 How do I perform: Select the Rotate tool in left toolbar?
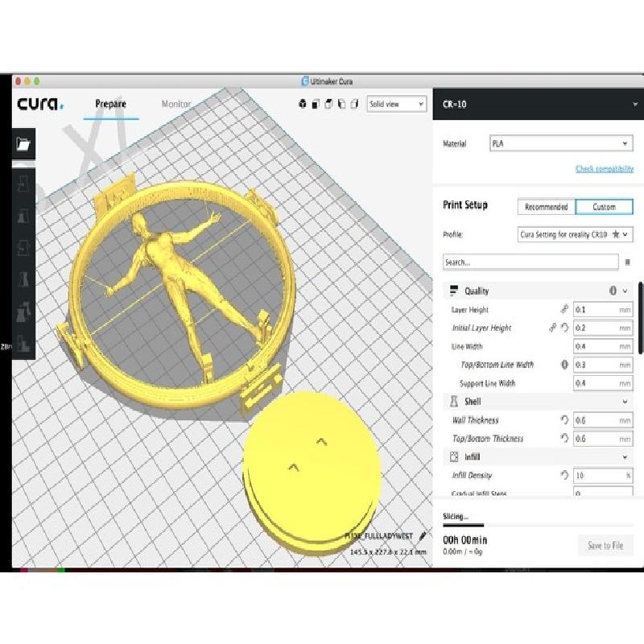pos(23,248)
